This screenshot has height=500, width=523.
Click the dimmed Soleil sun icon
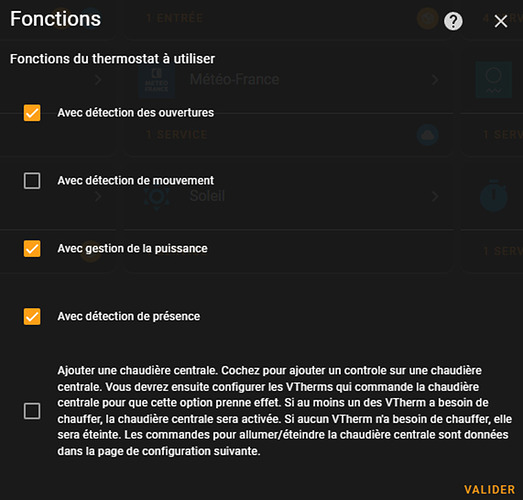(156, 197)
